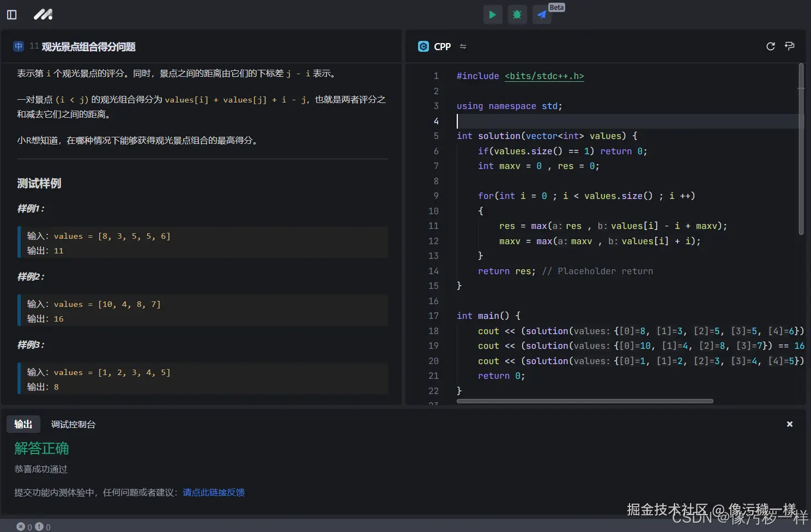Click the editor vertical scrollbar
Screen dimensions: 811x532
coord(801,149)
